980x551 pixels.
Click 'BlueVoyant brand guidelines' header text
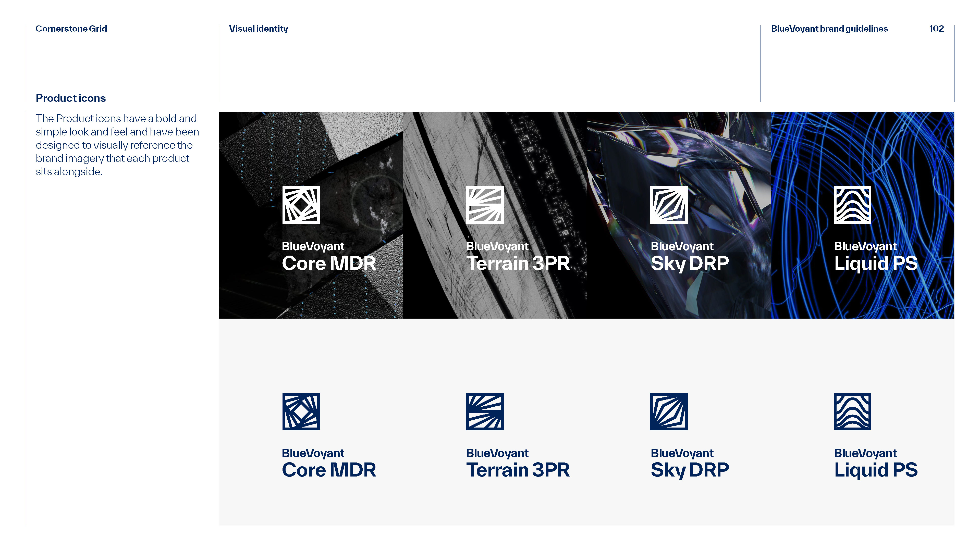(x=829, y=29)
